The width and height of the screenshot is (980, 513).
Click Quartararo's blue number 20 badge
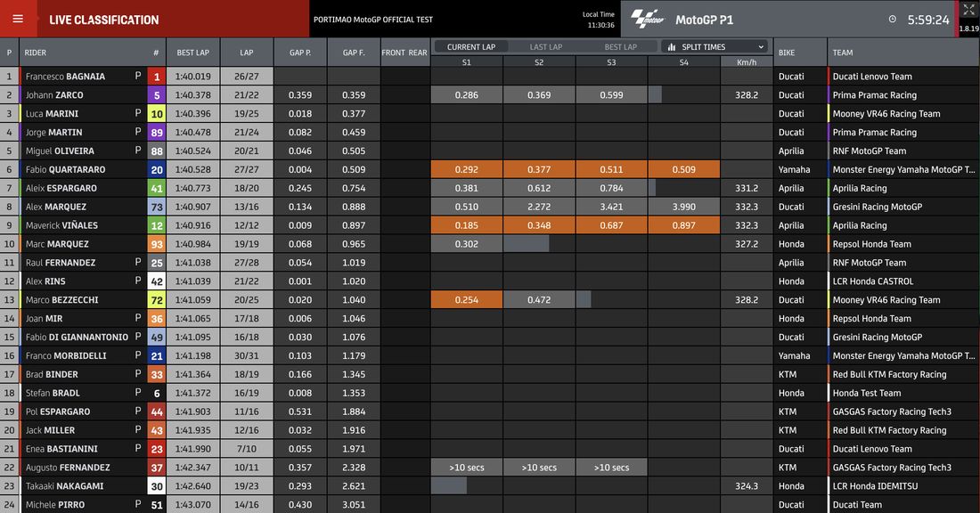[156, 169]
